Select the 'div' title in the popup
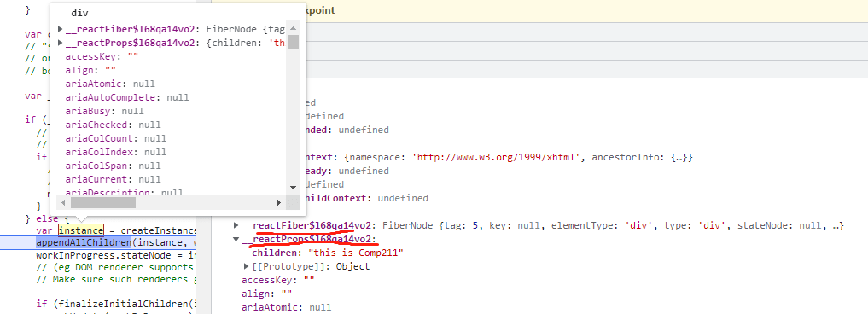 tap(79, 13)
